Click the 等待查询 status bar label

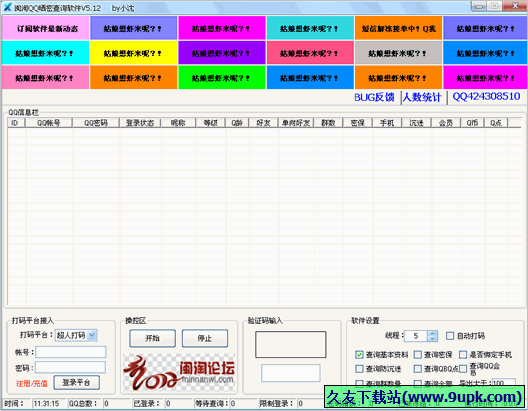click(212, 403)
